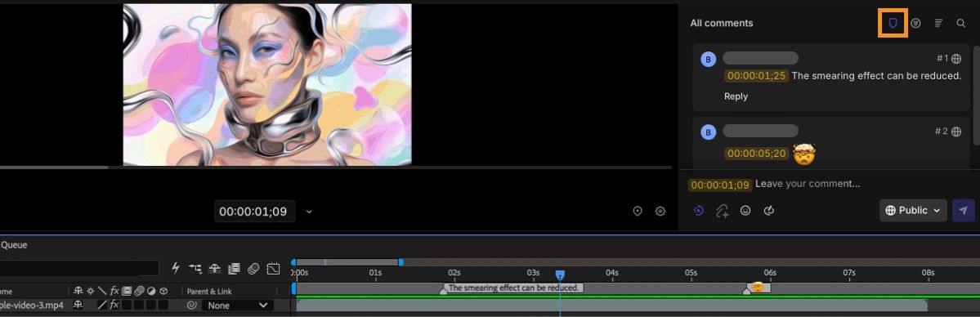The image size is (980, 317).
Task: Toggle the Live Update lightning icon
Action: 176,268
